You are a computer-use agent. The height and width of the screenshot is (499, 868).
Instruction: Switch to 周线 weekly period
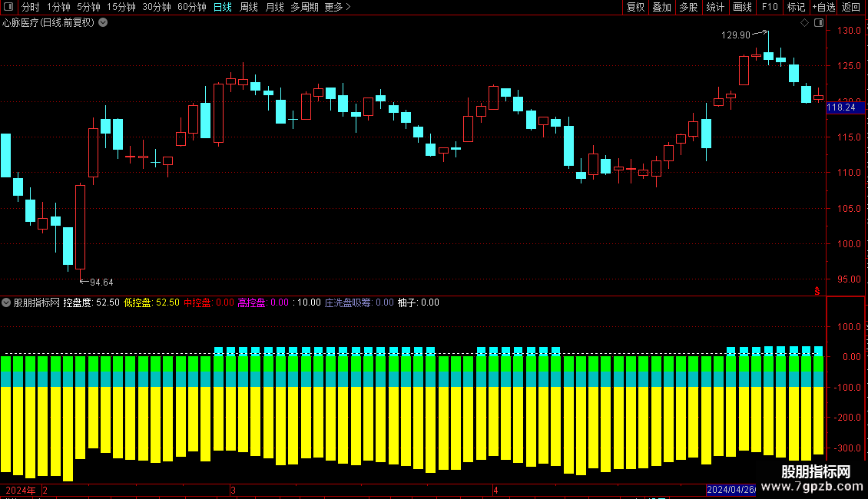(249, 7)
